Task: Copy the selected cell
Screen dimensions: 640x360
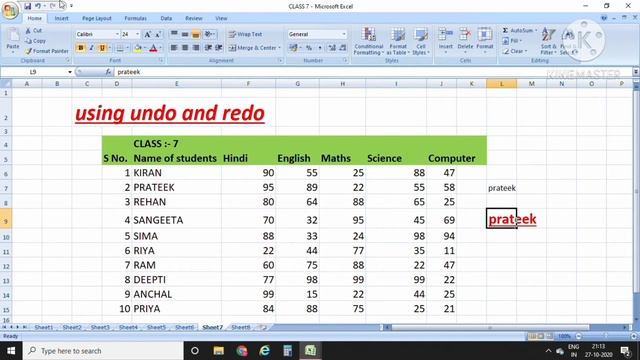Action: tap(35, 41)
